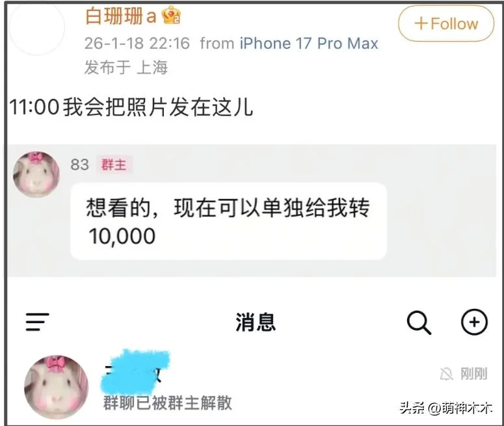Click the muted bell icon beside 刚刚

pyautogui.click(x=447, y=374)
